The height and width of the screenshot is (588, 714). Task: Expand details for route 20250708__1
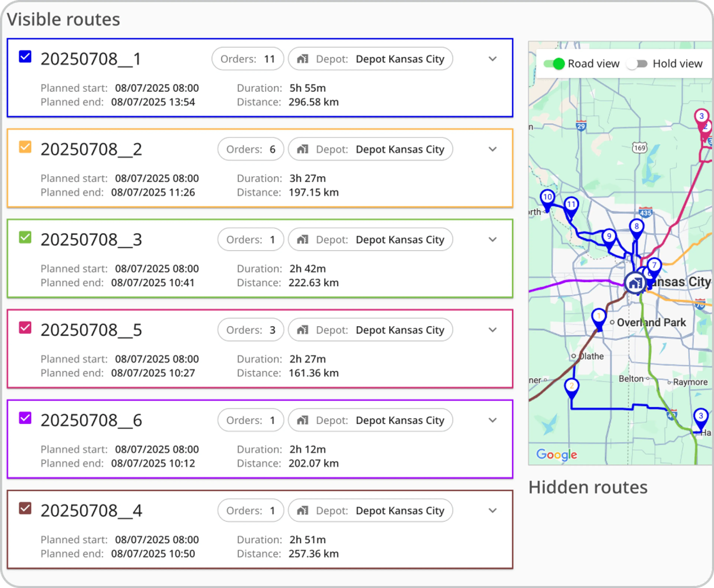tap(493, 59)
